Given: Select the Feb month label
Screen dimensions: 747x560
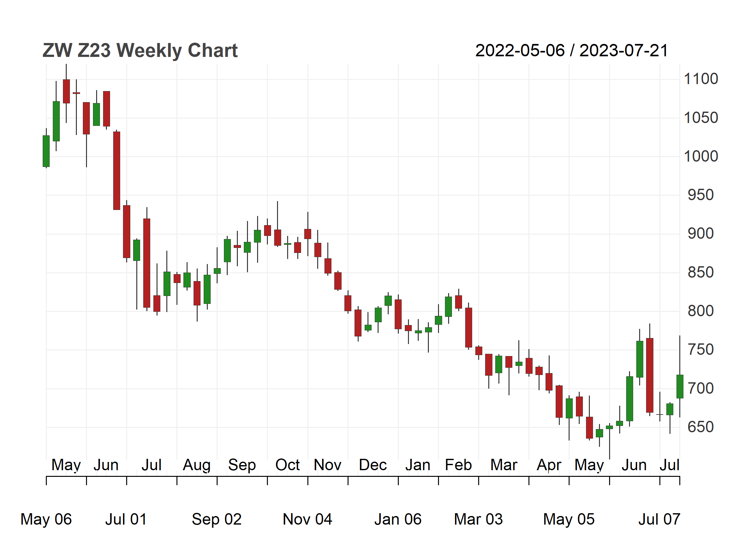Looking at the screenshot, I should [x=458, y=465].
